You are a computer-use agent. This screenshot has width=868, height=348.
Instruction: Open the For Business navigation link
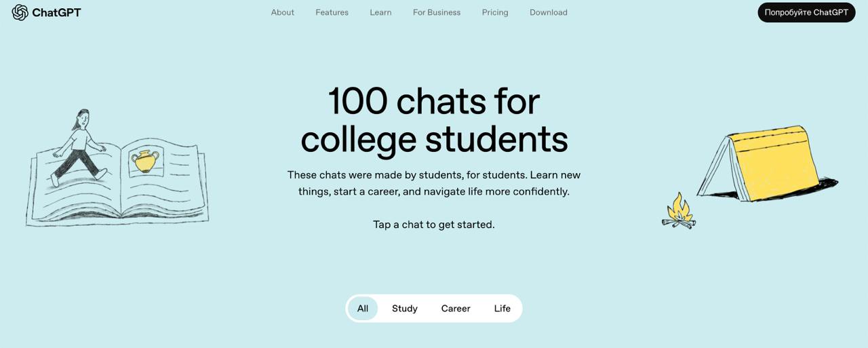[x=437, y=12]
